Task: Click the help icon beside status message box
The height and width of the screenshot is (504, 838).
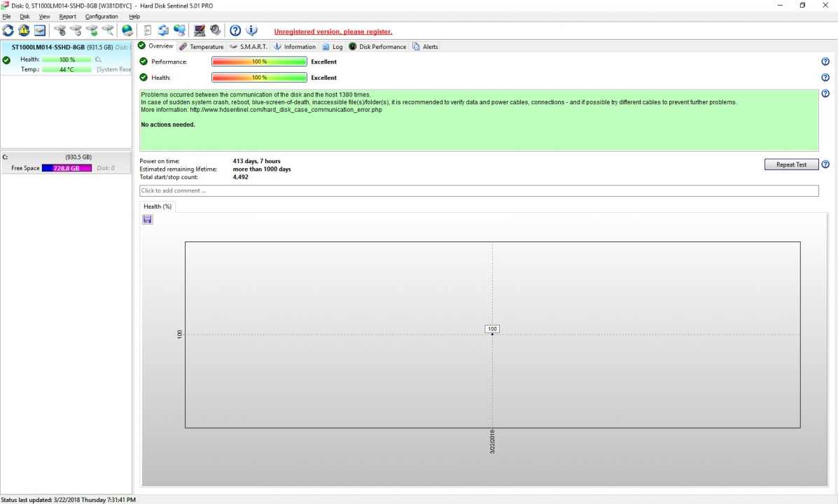Action: coord(825,94)
